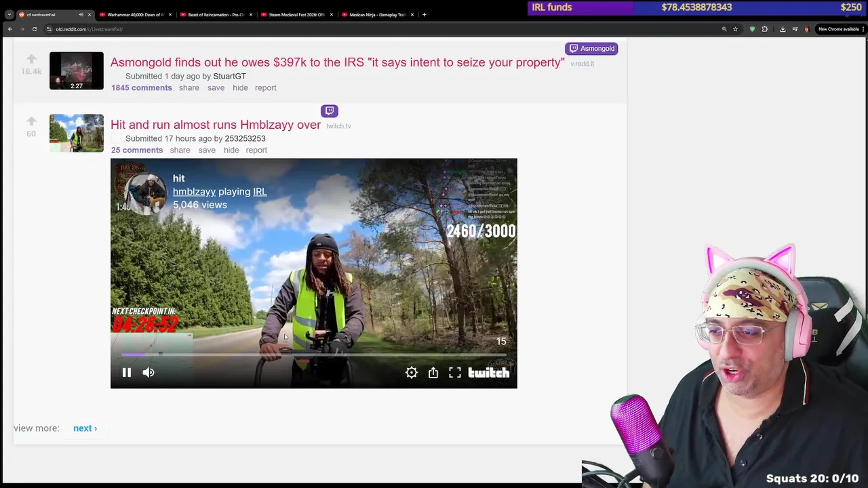The width and height of the screenshot is (868, 488).
Task: Open the 1845 comments link
Action: [x=141, y=87]
